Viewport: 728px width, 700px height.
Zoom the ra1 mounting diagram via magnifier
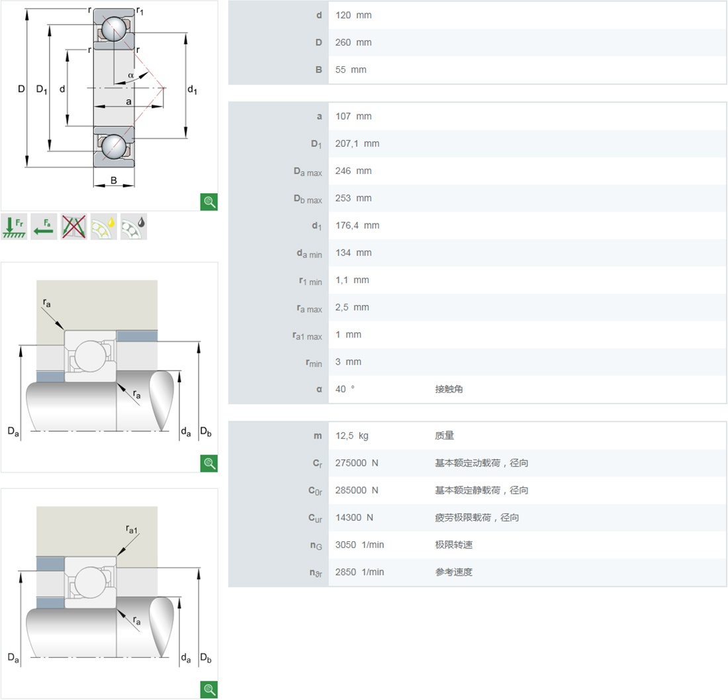click(209, 690)
